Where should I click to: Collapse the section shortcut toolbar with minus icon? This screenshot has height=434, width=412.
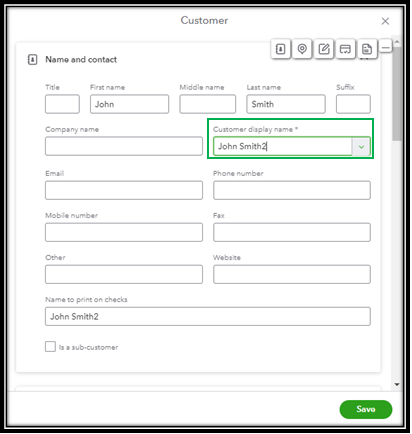[386, 48]
